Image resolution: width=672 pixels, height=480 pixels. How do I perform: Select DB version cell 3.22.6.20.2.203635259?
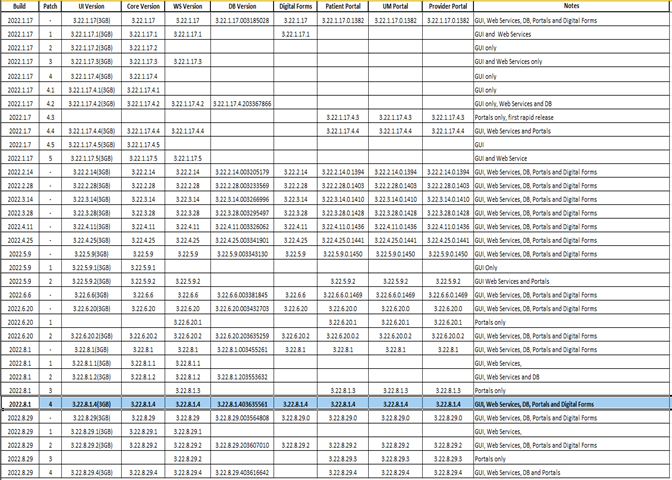(240, 334)
